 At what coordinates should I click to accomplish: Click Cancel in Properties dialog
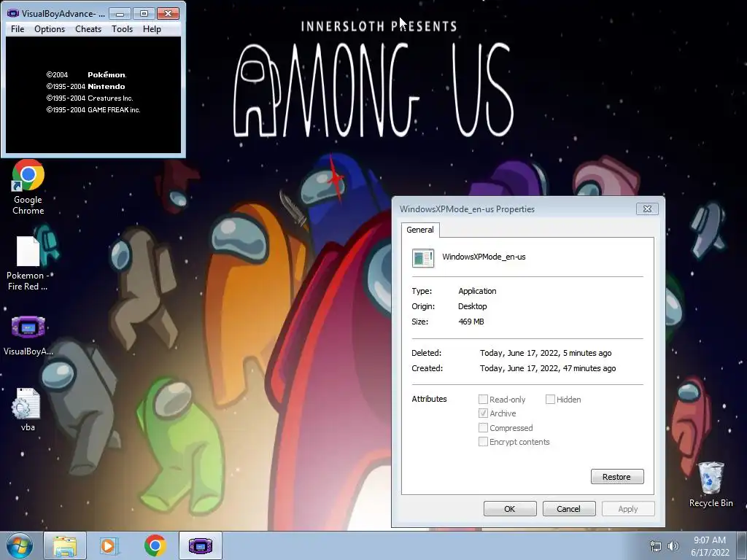point(569,508)
